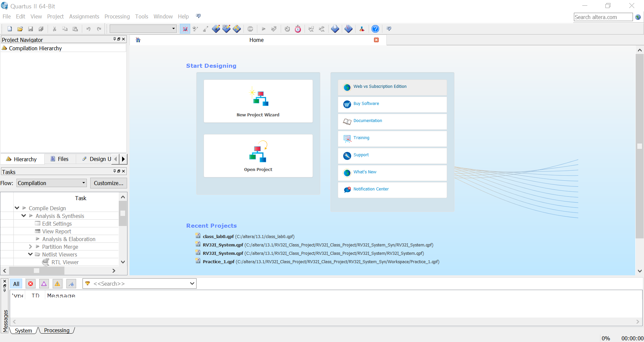Image resolution: width=644 pixels, height=342 pixels.
Task: Open the Web vs Subscription Edition link
Action: pos(392,87)
